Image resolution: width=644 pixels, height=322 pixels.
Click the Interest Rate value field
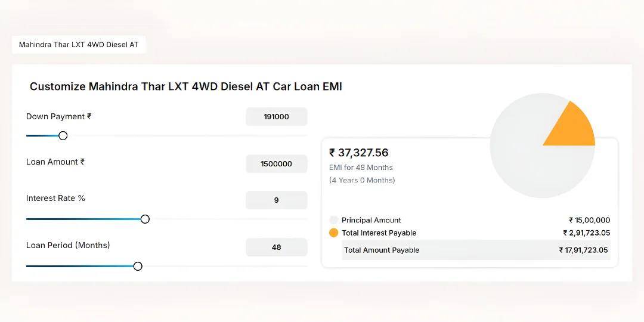(276, 200)
